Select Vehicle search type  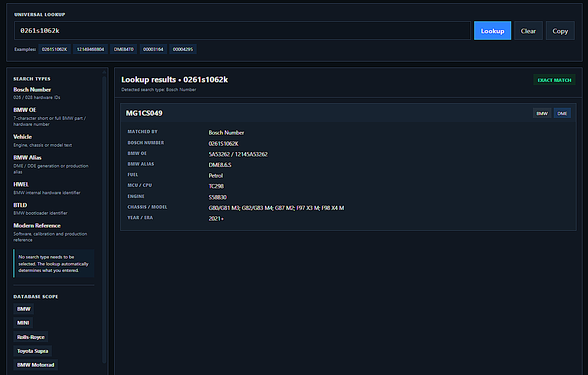coord(23,137)
